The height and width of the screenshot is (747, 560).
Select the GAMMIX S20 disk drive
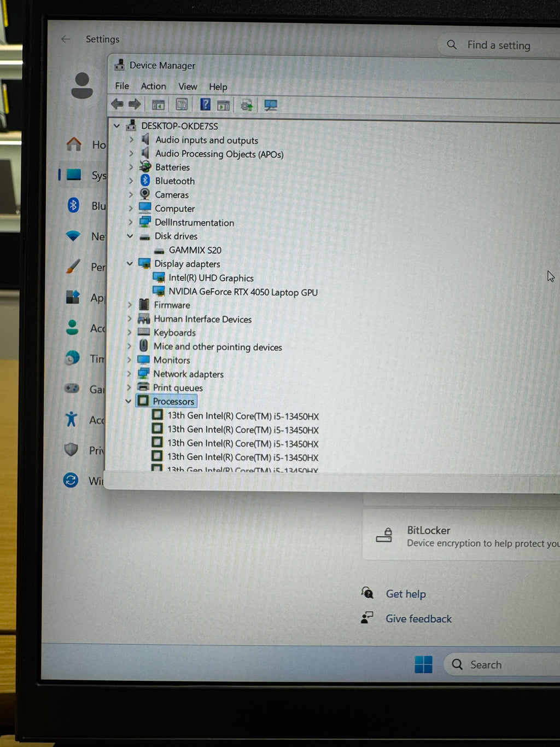(195, 250)
